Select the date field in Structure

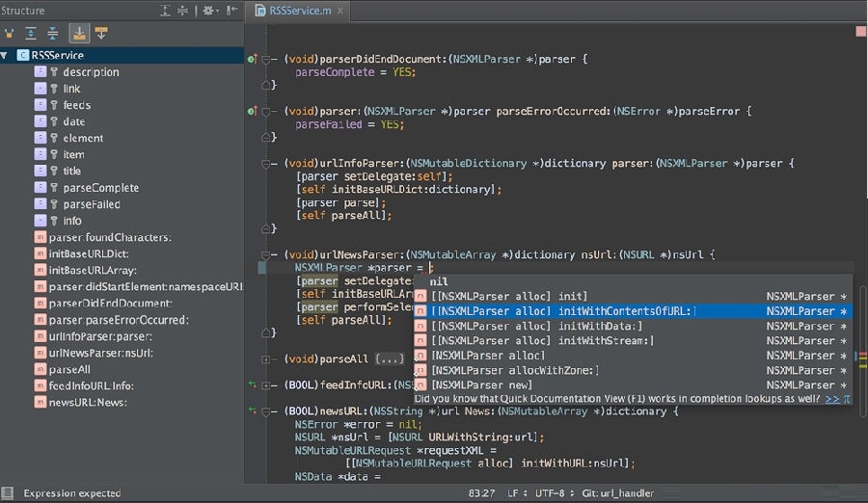click(73, 121)
